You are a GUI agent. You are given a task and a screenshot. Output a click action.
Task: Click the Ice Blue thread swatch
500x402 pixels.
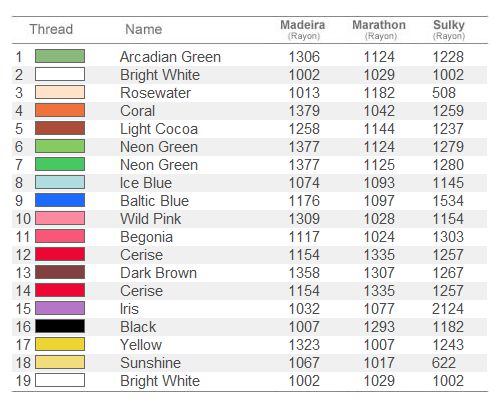(60, 182)
